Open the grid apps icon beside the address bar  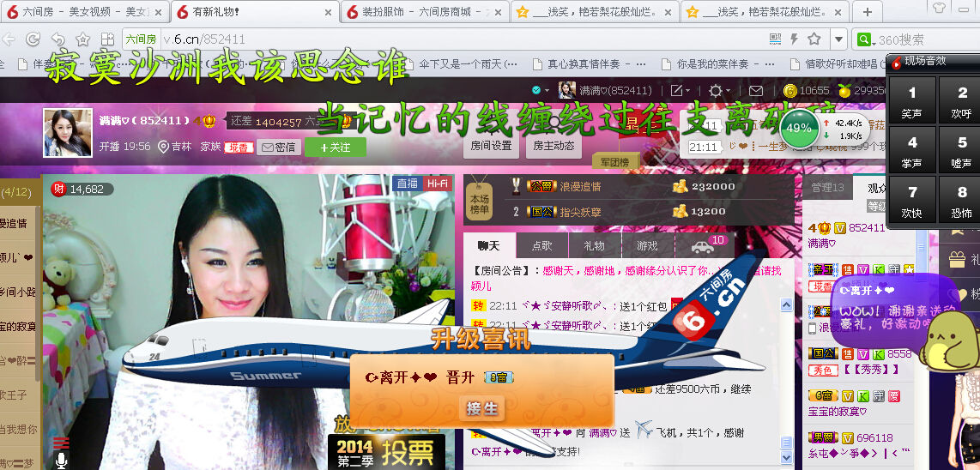click(107, 39)
